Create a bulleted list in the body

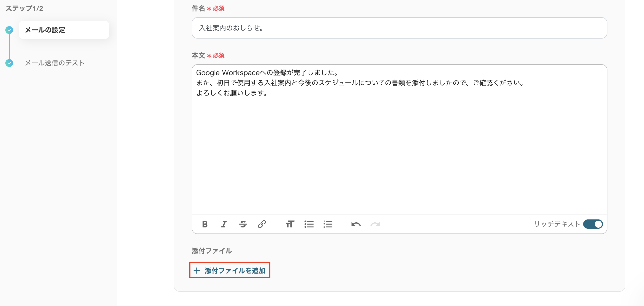[x=309, y=224]
